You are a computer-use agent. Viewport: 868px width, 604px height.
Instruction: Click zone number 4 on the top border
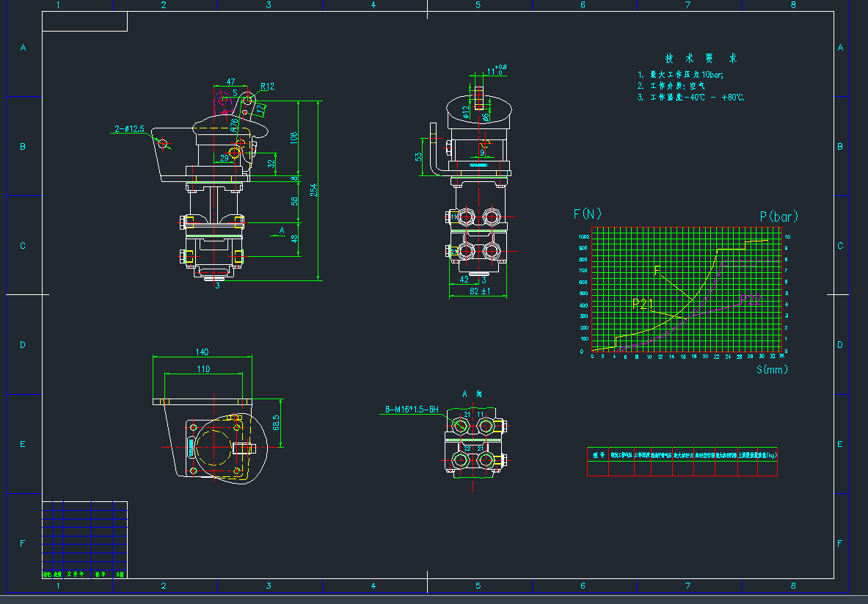pos(373,5)
